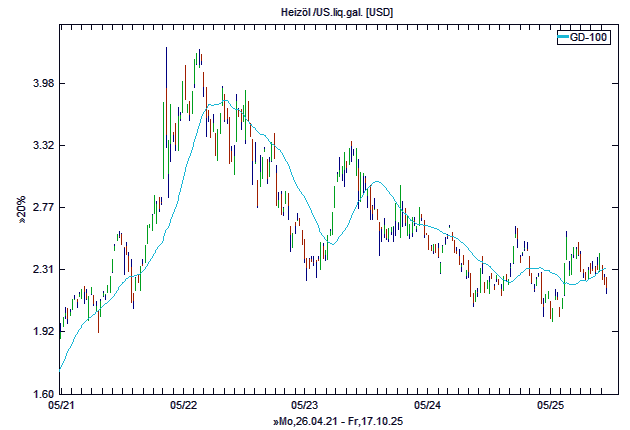Click the 05/24 x-axis date label
Screen dimensions: 630x430
tap(427, 406)
